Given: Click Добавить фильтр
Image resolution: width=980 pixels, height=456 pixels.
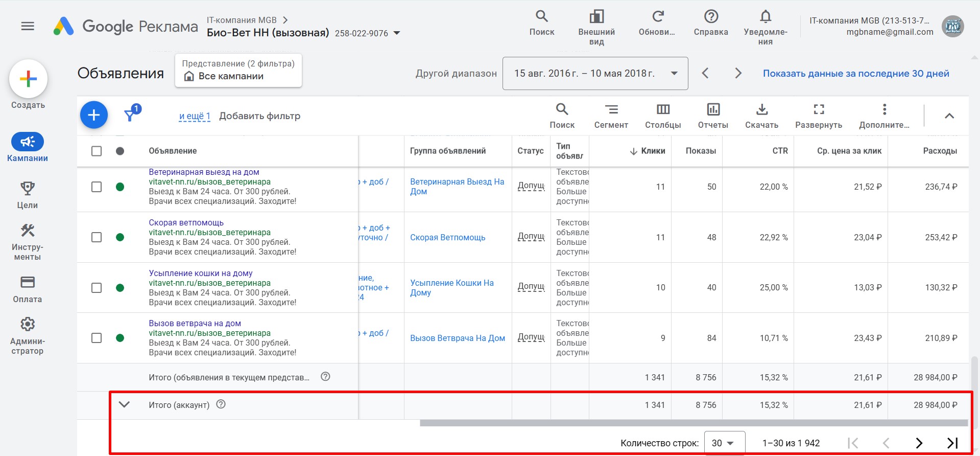Looking at the screenshot, I should (x=259, y=116).
